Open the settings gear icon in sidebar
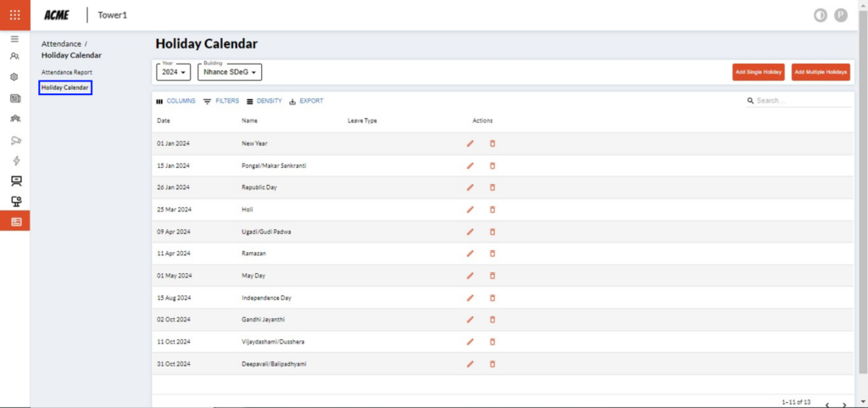Viewport: 868px width, 408px height. tap(14, 76)
